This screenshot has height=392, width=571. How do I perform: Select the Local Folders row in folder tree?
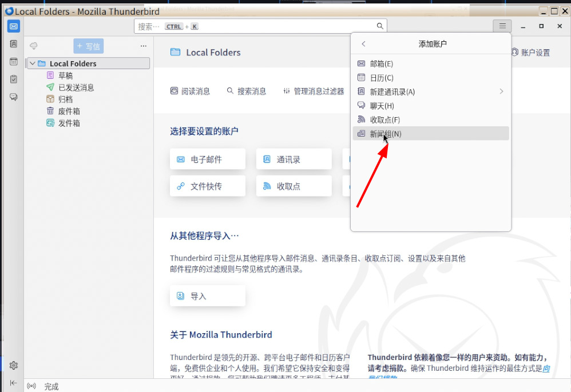pyautogui.click(x=89, y=63)
